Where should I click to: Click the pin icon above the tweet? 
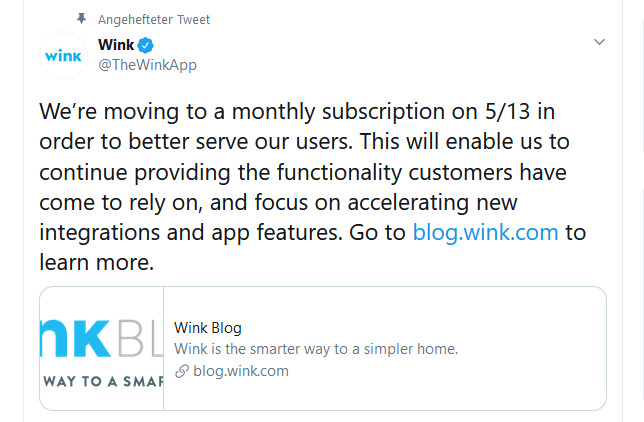click(x=82, y=18)
